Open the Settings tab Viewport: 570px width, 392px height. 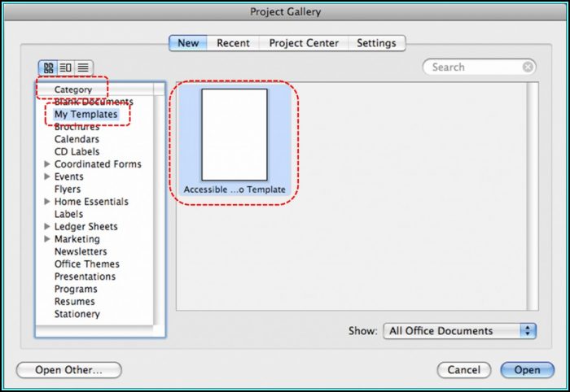[376, 43]
